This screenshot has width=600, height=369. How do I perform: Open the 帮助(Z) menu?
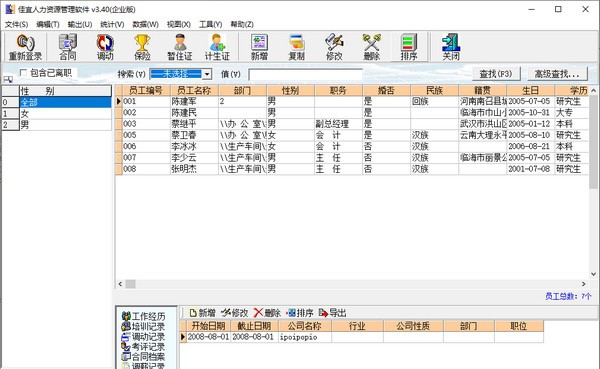(242, 24)
